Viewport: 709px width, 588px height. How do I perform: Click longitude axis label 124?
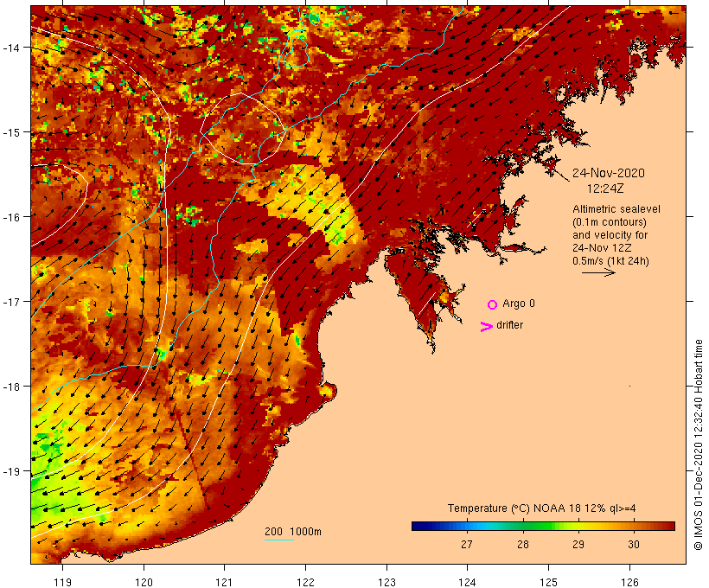(468, 582)
